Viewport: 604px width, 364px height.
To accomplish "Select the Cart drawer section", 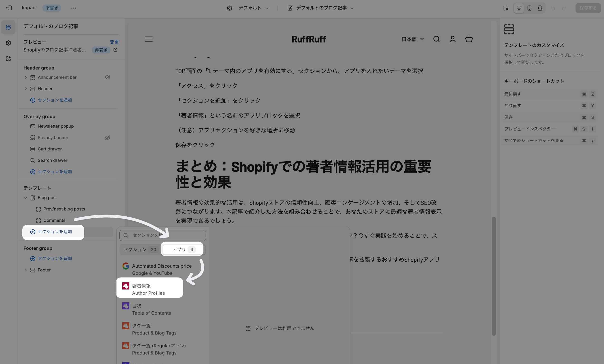I will click(50, 149).
